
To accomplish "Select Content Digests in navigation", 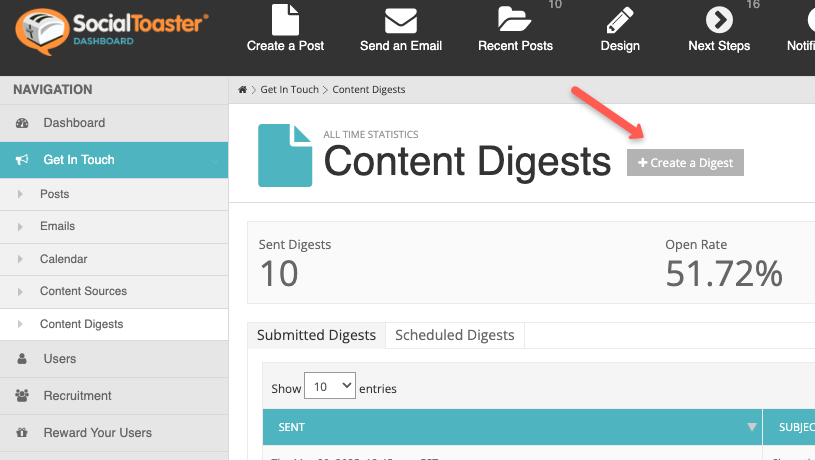I will pos(114,324).
